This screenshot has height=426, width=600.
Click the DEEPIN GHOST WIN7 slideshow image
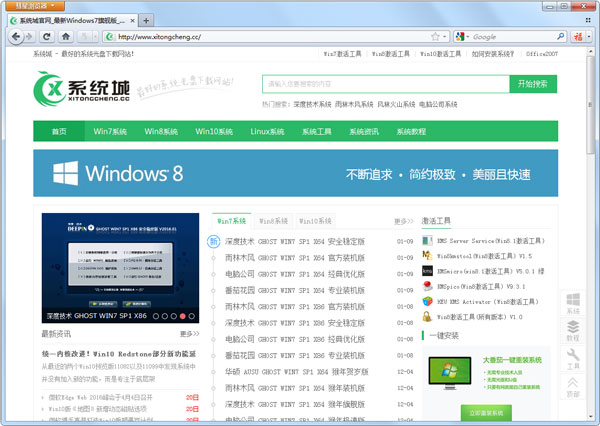(x=120, y=268)
